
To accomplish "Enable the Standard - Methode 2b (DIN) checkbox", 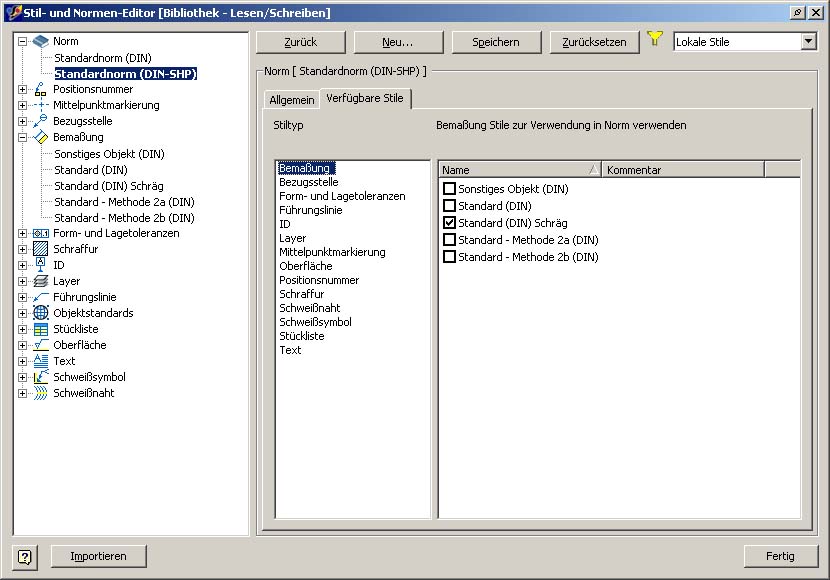I will click(x=449, y=257).
